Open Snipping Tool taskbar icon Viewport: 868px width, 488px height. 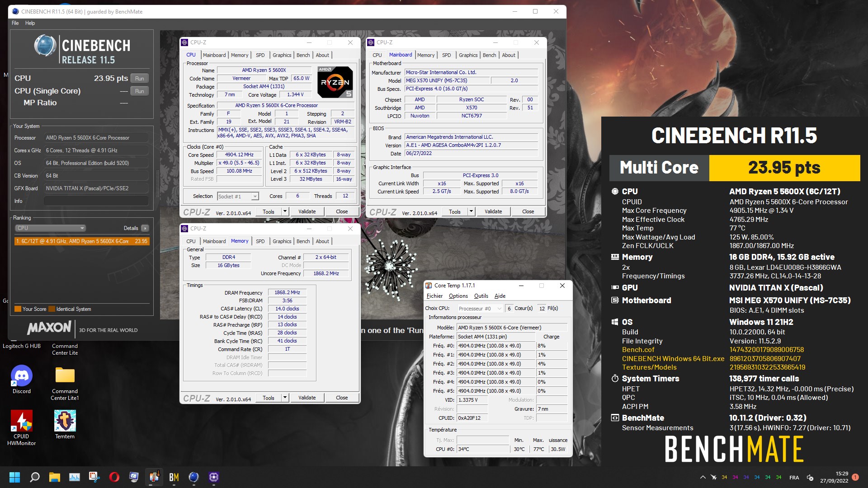(x=94, y=477)
